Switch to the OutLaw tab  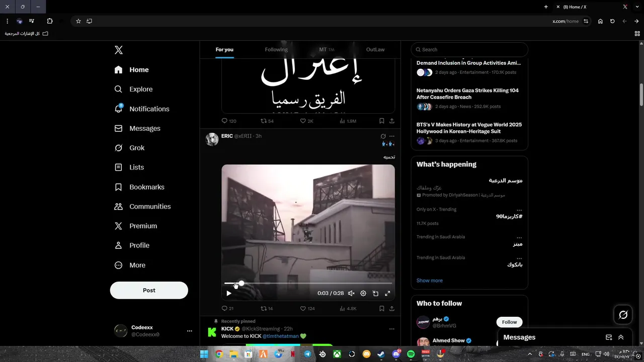[x=375, y=49]
